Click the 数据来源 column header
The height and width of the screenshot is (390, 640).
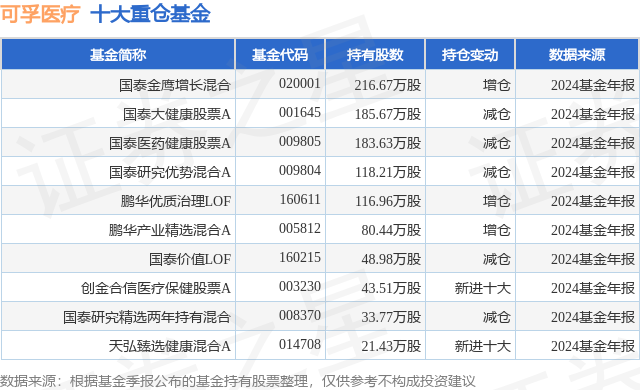click(x=577, y=55)
